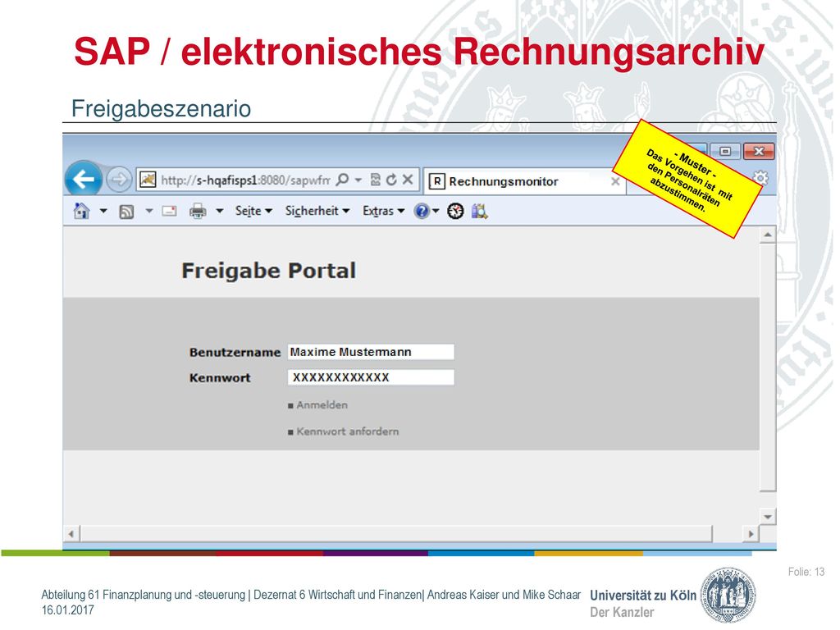
Task: Open the Sicherheit menu
Action: click(x=317, y=211)
